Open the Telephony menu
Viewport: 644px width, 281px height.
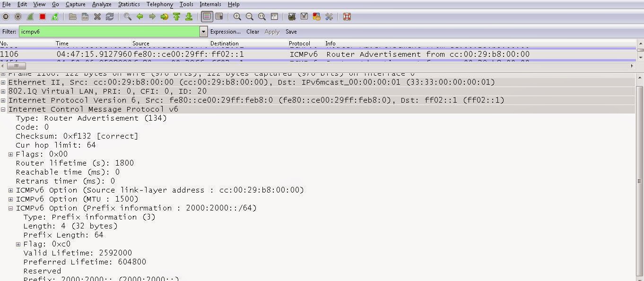pyautogui.click(x=159, y=4)
